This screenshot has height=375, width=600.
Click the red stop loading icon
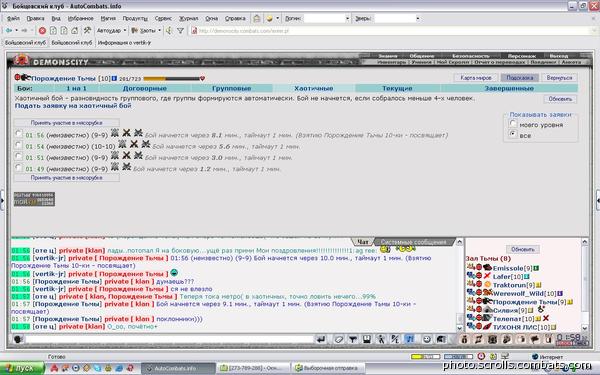point(42,31)
